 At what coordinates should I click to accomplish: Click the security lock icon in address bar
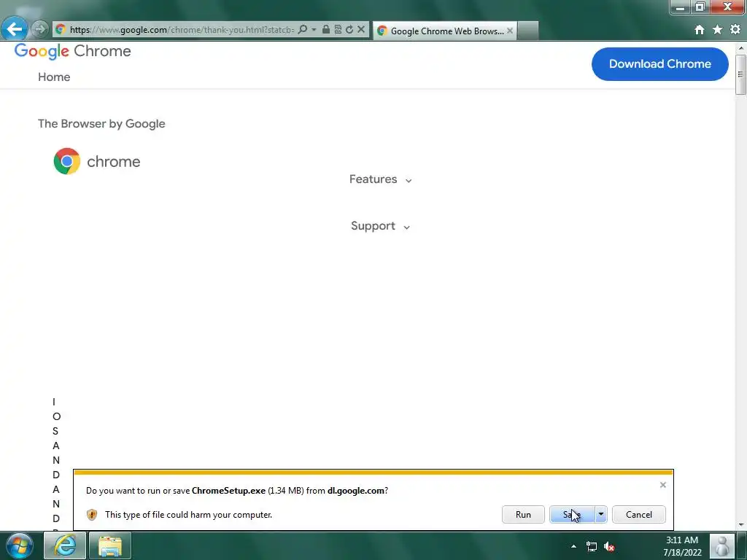[x=326, y=29]
